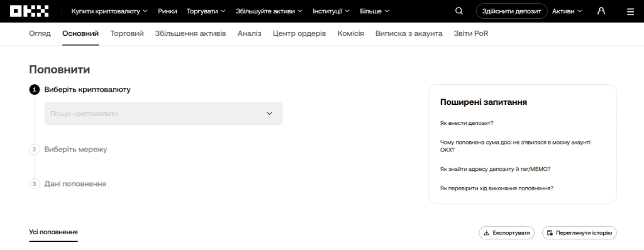
Task: Switch to the Торговий tab
Action: coord(127,34)
